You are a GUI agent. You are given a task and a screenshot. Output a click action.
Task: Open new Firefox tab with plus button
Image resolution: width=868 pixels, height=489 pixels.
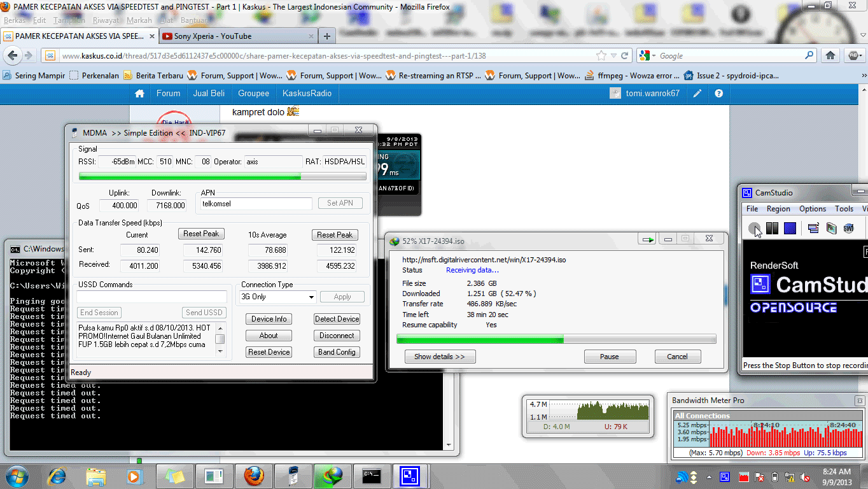[x=326, y=36]
